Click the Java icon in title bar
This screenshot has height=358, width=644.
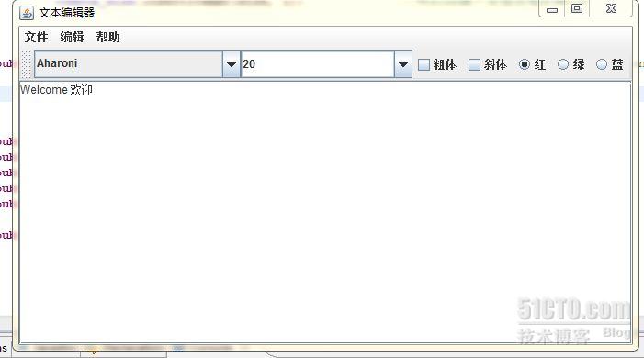point(27,13)
